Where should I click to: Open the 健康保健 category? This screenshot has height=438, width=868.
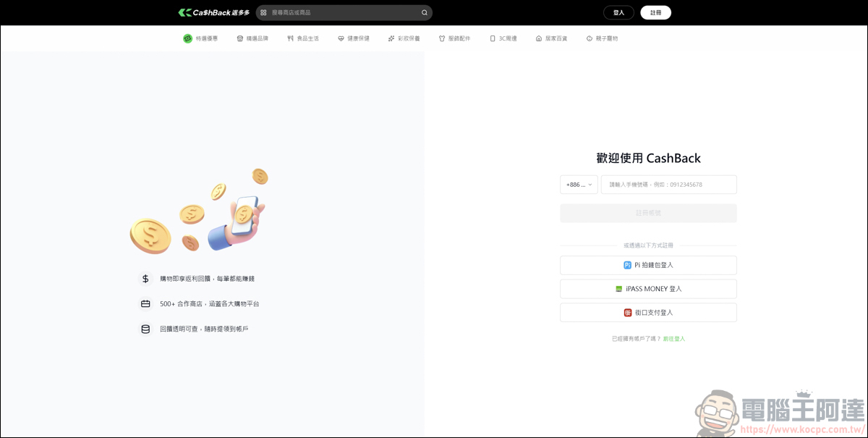click(354, 38)
